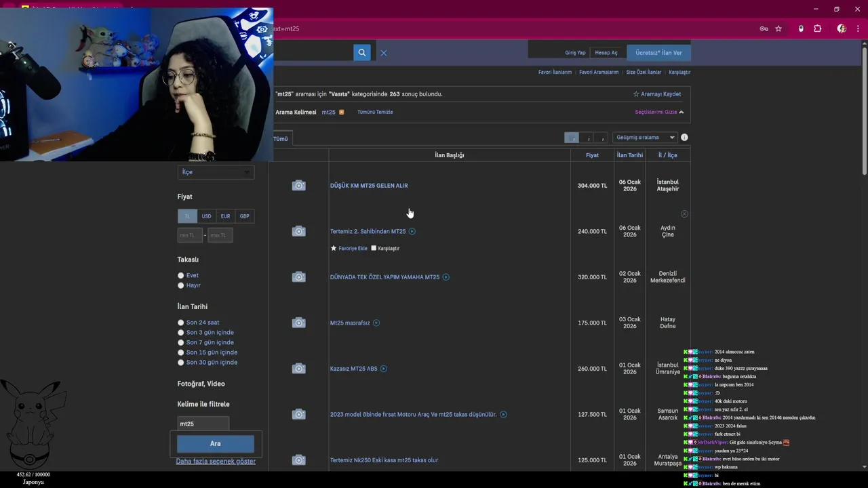Open camera thumbnail of 2023 model 8binde listing
The width and height of the screenshot is (868, 488).
pyautogui.click(x=298, y=414)
